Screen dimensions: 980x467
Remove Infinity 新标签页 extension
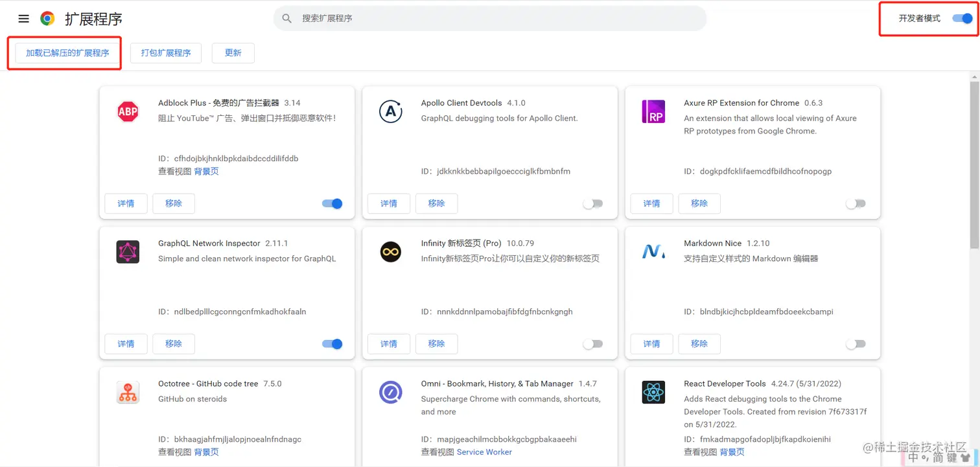click(437, 344)
